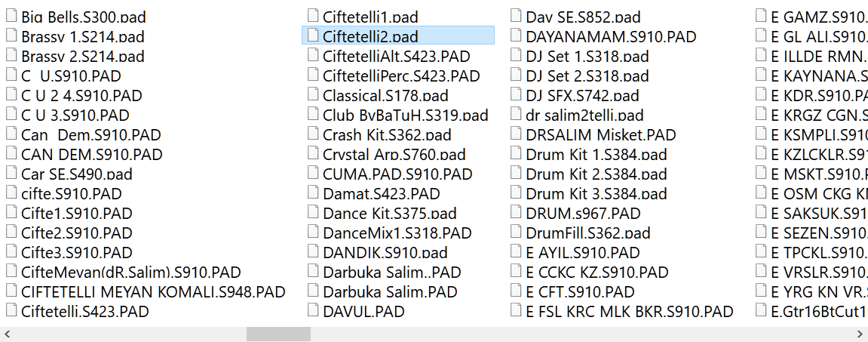
Task: Select the DRSALIM Misket.PAD file
Action: (x=600, y=134)
